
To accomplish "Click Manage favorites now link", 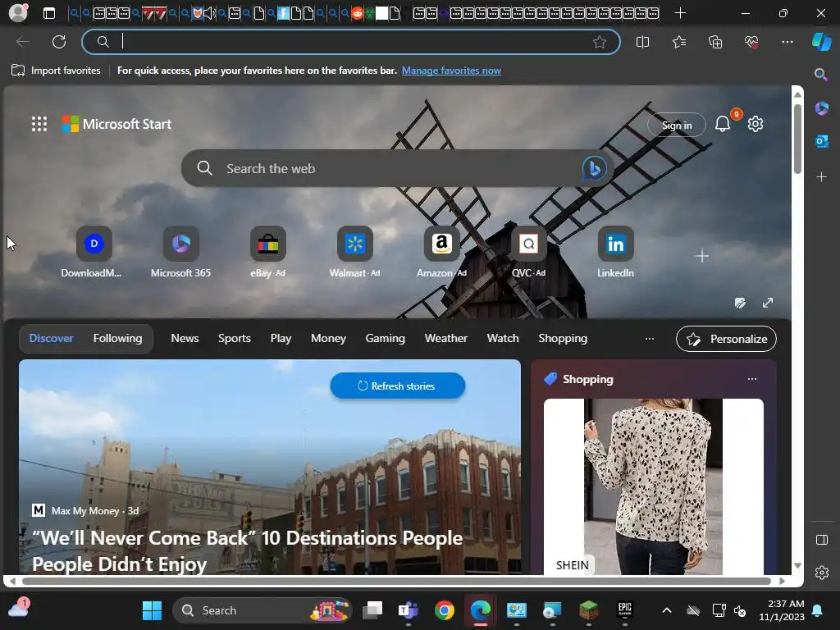I will click(452, 71).
